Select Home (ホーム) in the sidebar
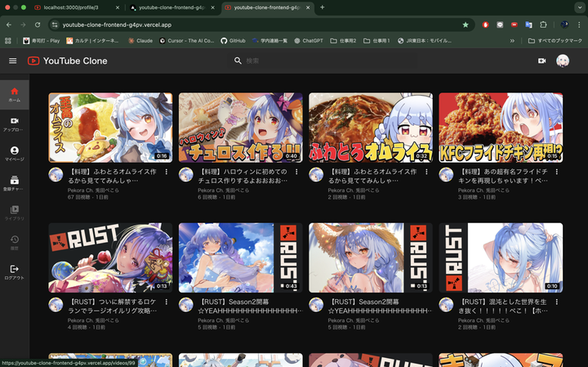The image size is (588, 367). (14, 95)
